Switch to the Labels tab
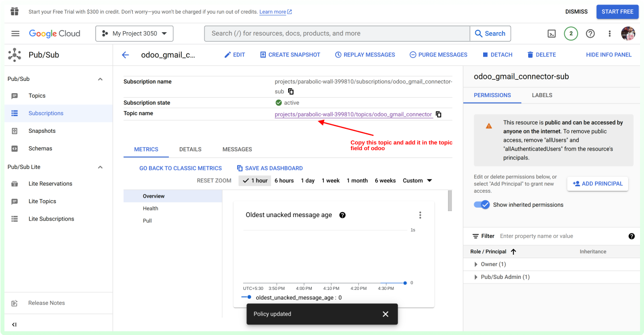This screenshot has width=644, height=335. pos(542,95)
